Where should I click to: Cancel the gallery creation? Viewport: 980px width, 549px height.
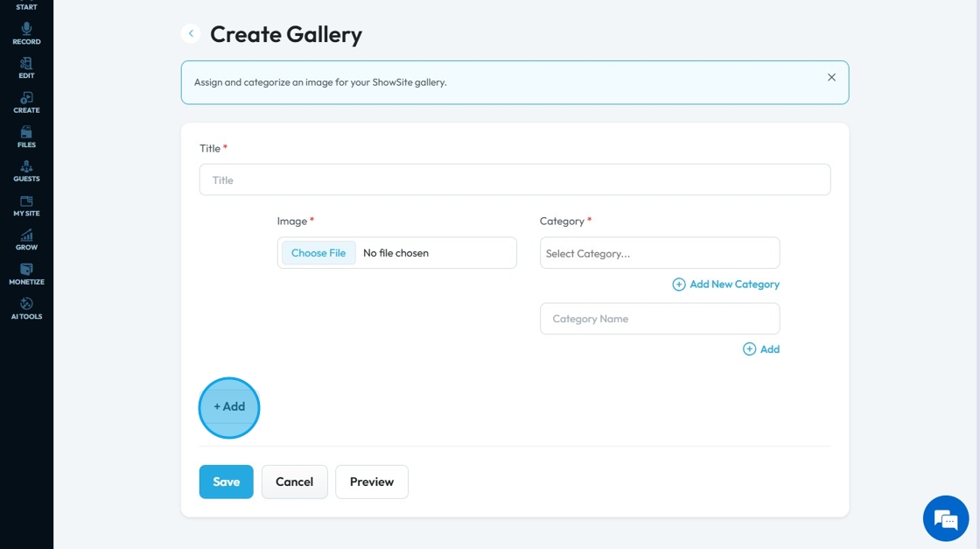(x=294, y=482)
